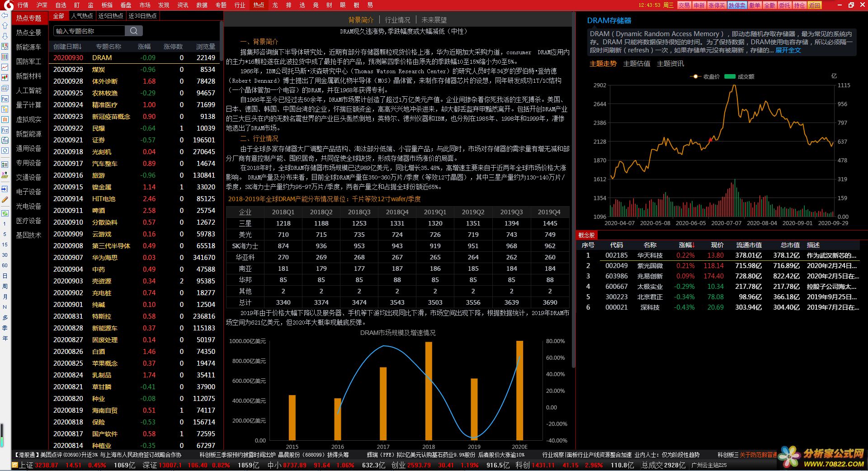Select the 1-minute period button
This screenshot has height=471, width=868.
[5, 224]
